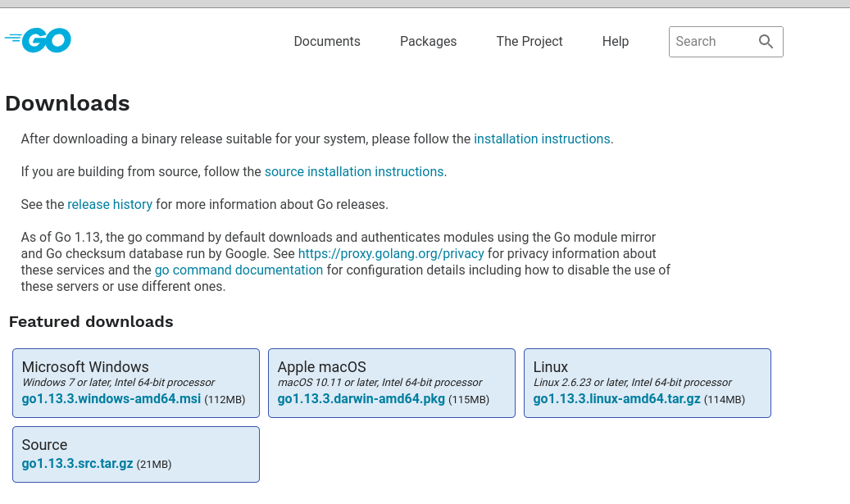Download go1.13.3.darwin-amd64.pkg

pos(361,399)
